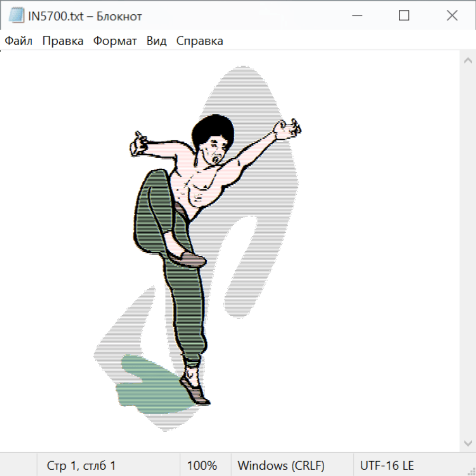
Task: Click the Windows (CRLF) status field
Action: 281,465
